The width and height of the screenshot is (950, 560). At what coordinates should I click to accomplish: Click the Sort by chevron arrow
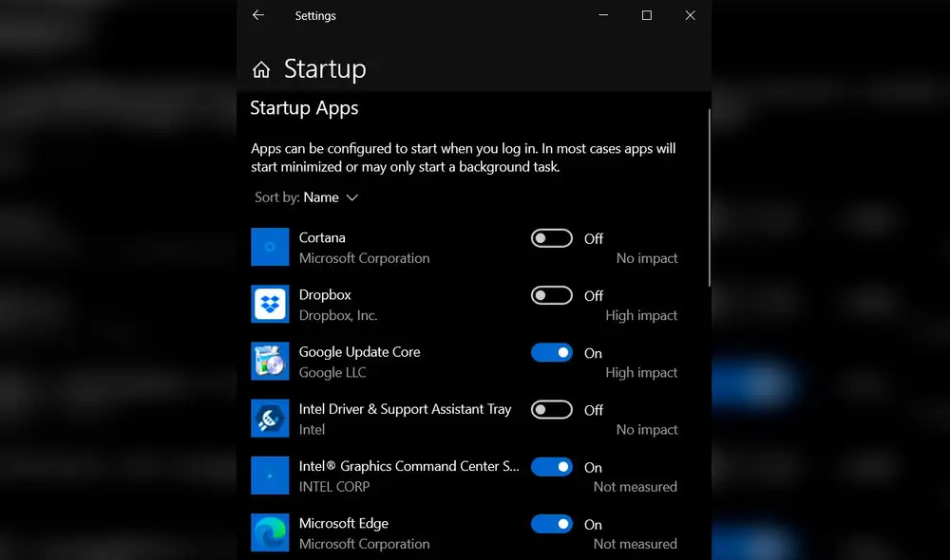pyautogui.click(x=352, y=197)
